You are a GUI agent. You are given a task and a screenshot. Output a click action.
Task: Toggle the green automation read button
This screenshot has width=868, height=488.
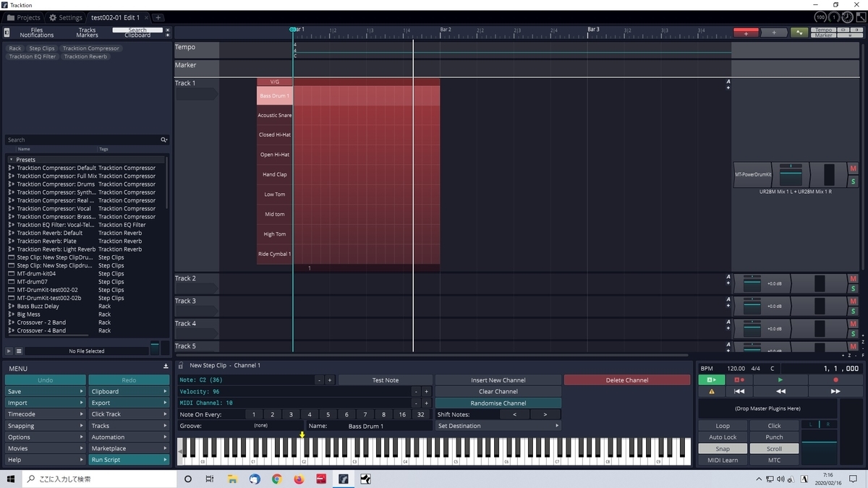712,380
